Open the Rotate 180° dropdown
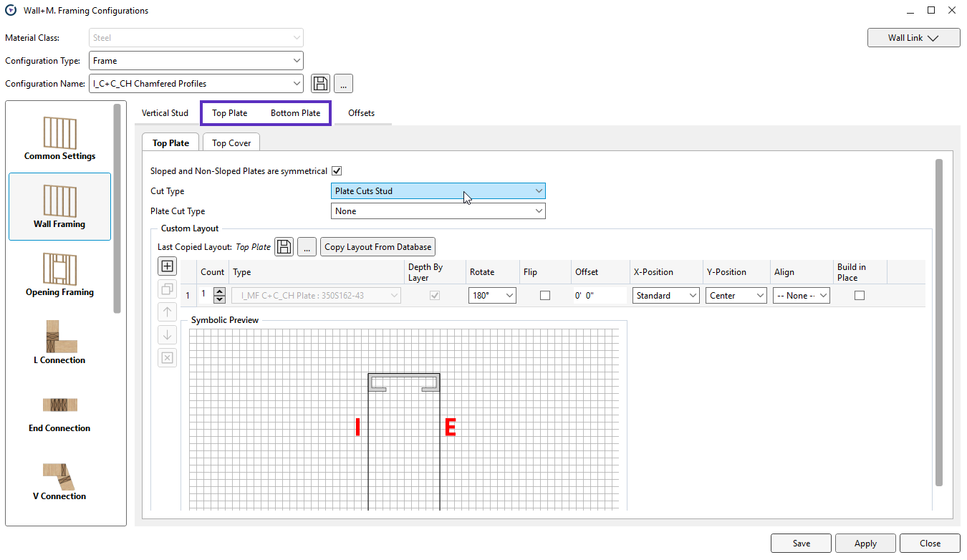This screenshot has height=560, width=967. [493, 296]
